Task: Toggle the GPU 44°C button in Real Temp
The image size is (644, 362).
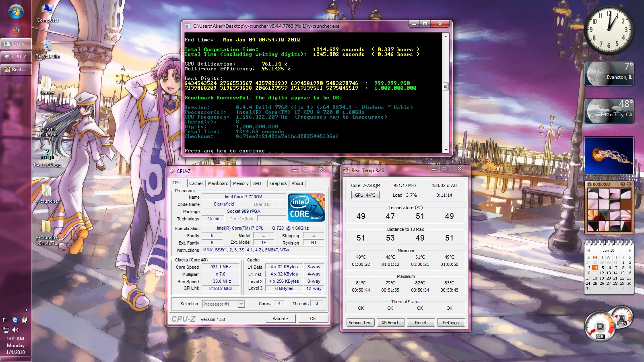Action: click(x=365, y=195)
